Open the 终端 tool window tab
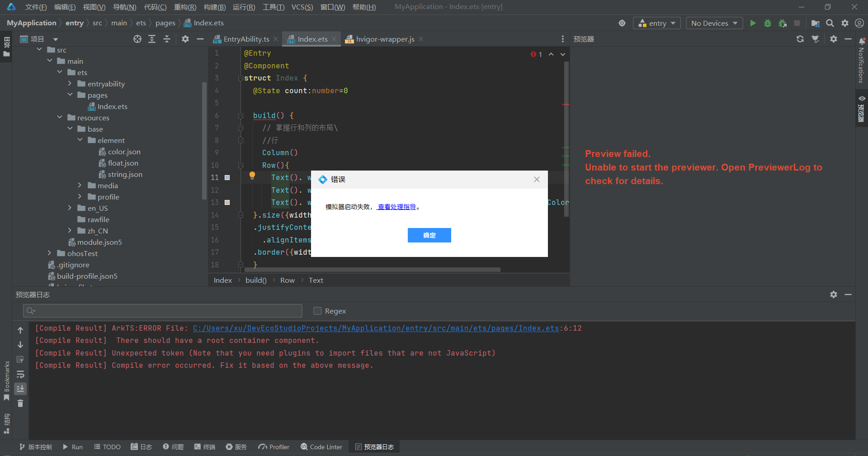Image resolution: width=868 pixels, height=456 pixels. click(x=205, y=447)
